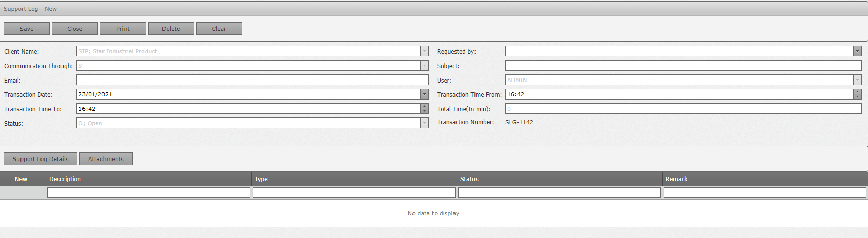Clear the form with Clear button
The image size is (868, 238).
point(219,29)
